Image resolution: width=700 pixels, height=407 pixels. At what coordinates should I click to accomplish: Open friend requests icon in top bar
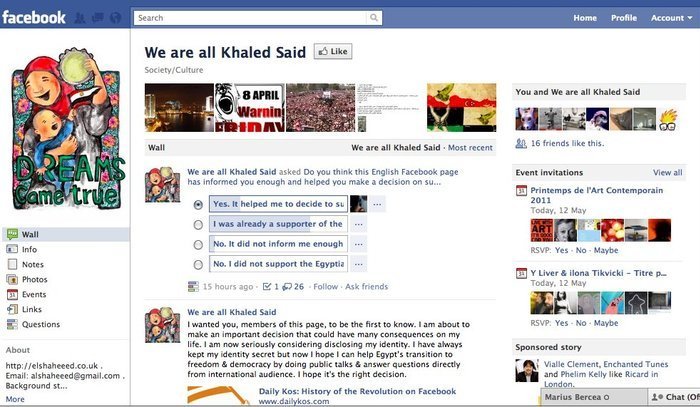point(80,18)
